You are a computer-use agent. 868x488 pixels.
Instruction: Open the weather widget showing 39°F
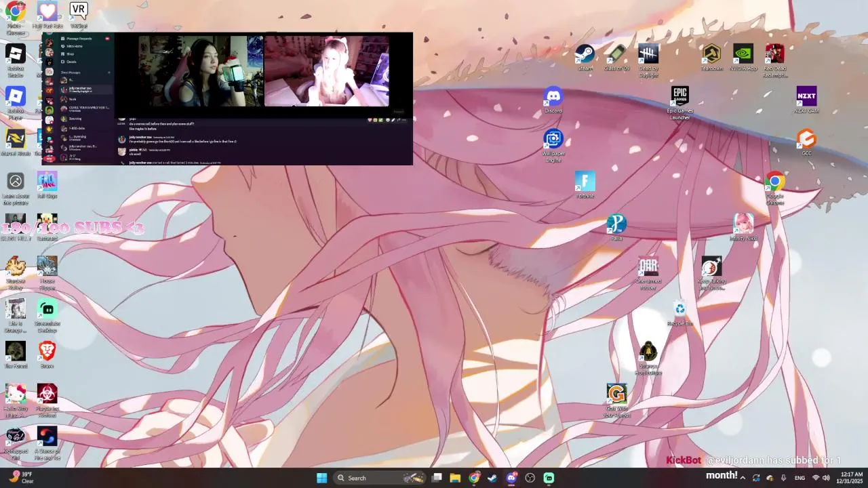pos(20,478)
